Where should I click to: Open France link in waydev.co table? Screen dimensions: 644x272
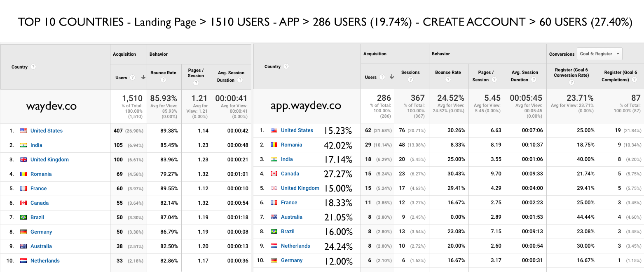click(39, 189)
